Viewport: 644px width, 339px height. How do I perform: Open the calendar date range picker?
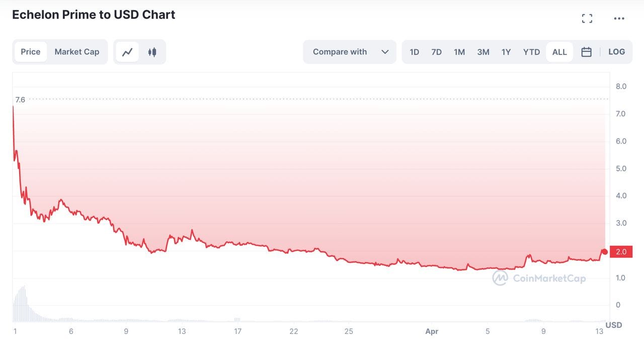point(586,51)
